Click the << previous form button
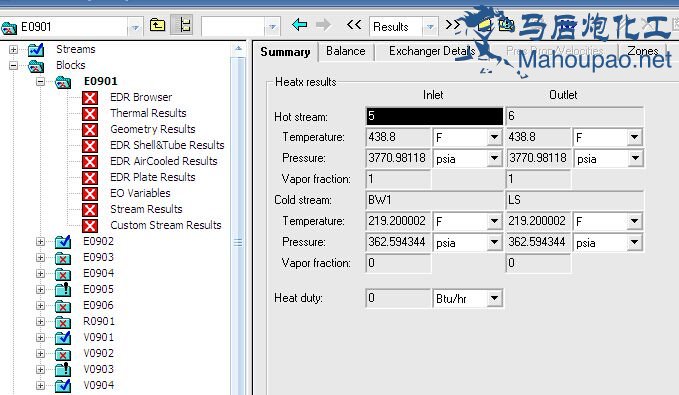This screenshot has width=679, height=395. [354, 25]
